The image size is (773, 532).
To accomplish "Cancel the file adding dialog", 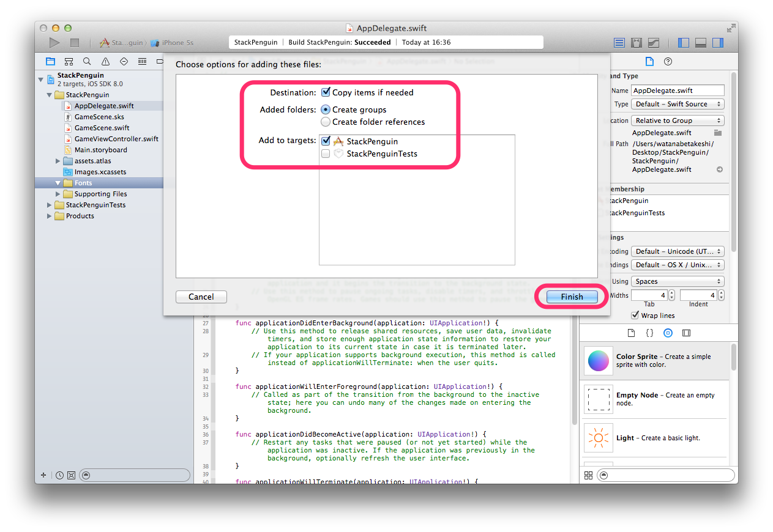I will tap(201, 296).
